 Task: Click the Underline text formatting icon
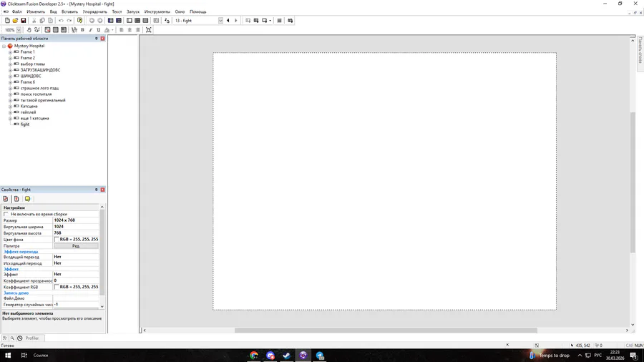pos(99,30)
